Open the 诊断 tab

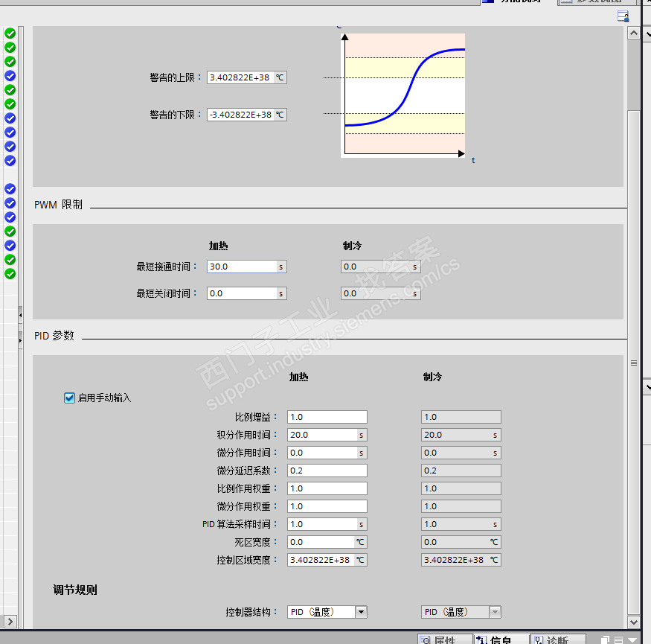pyautogui.click(x=557, y=640)
